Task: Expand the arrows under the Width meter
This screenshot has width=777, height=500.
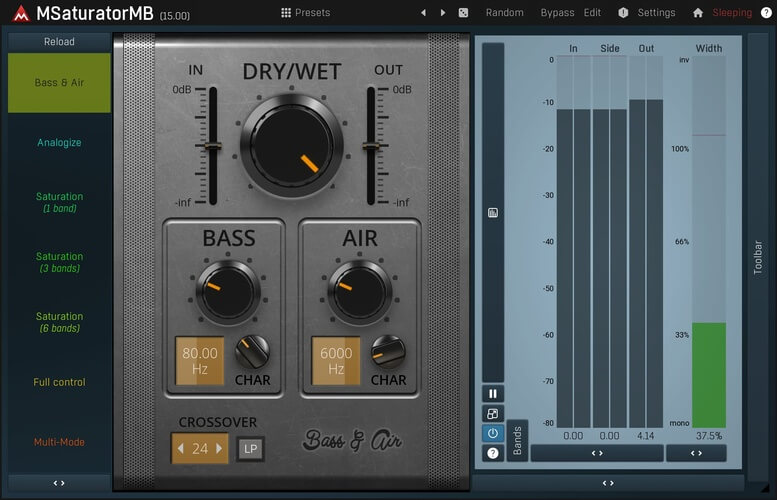Action: pos(696,453)
